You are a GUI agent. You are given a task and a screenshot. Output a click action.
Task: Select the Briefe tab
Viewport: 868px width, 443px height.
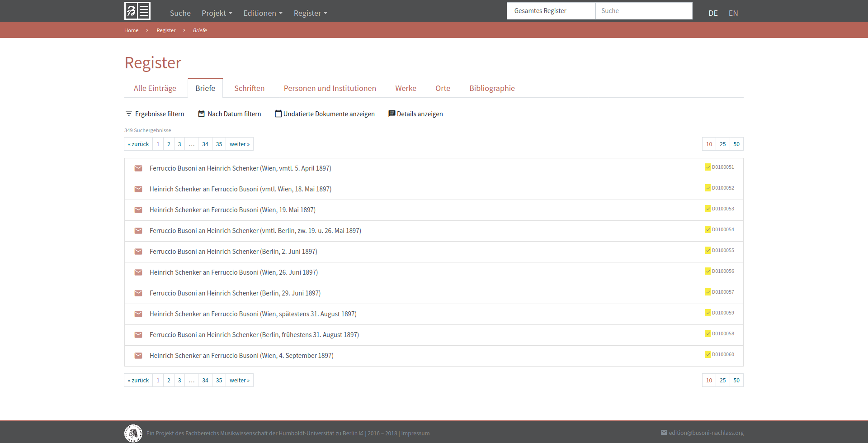coord(205,88)
